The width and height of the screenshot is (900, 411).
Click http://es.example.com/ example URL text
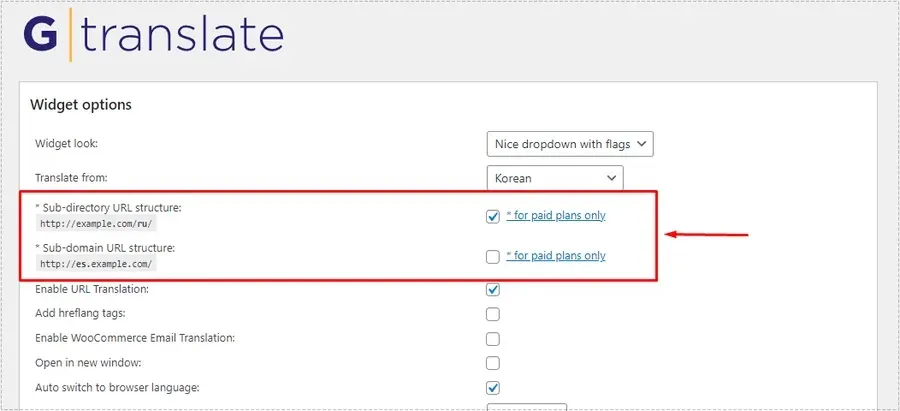click(96, 264)
